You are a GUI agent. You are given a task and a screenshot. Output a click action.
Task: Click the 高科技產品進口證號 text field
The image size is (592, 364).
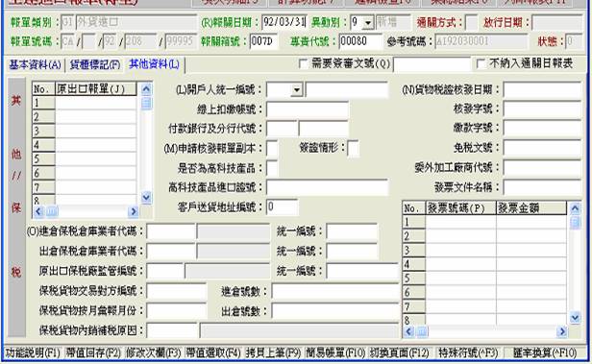tap(327, 187)
